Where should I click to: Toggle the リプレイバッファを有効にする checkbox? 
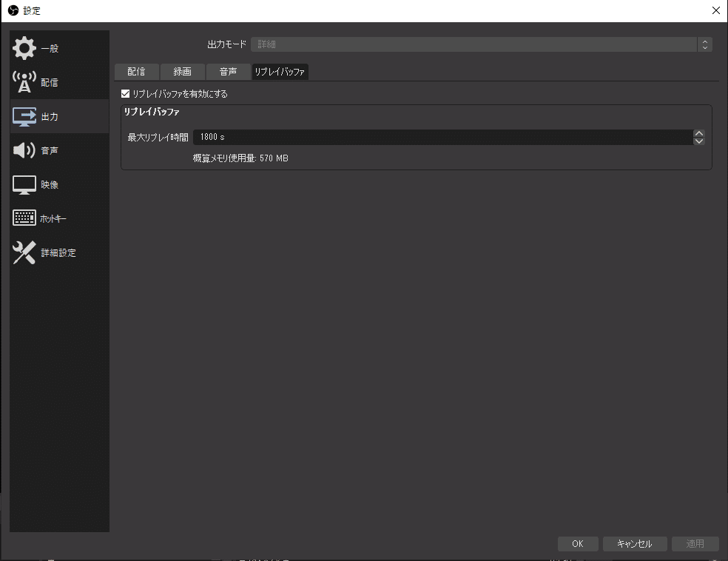pos(125,94)
